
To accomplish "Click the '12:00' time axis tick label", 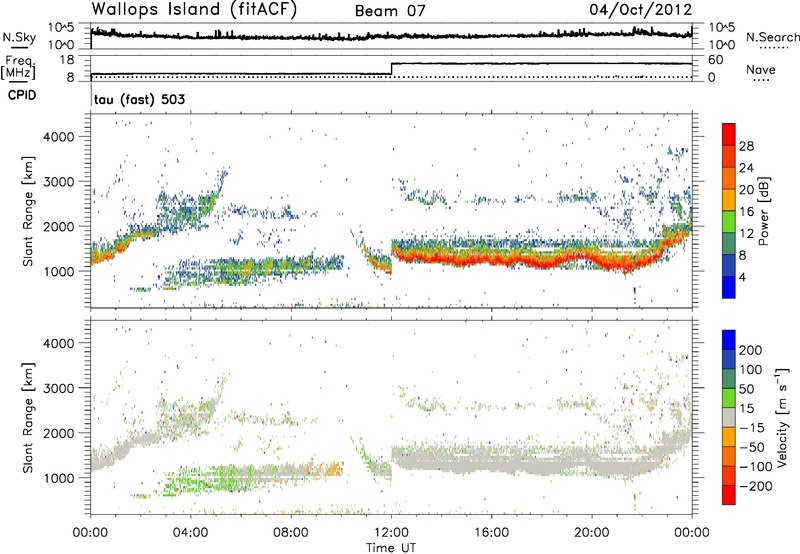I will pos(391,533).
